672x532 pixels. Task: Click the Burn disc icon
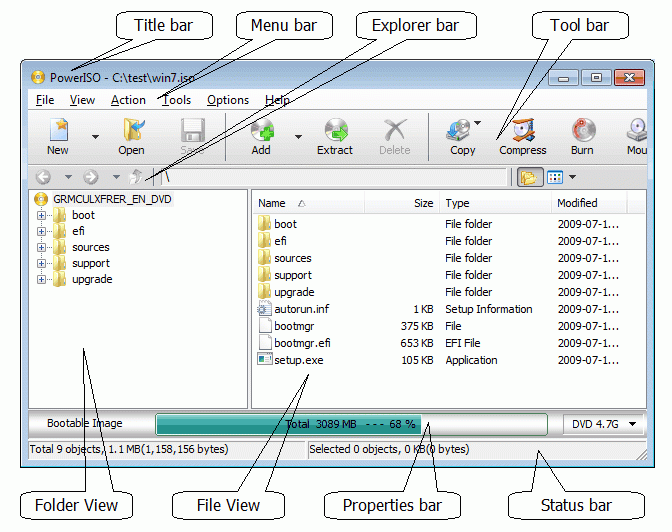[583, 130]
